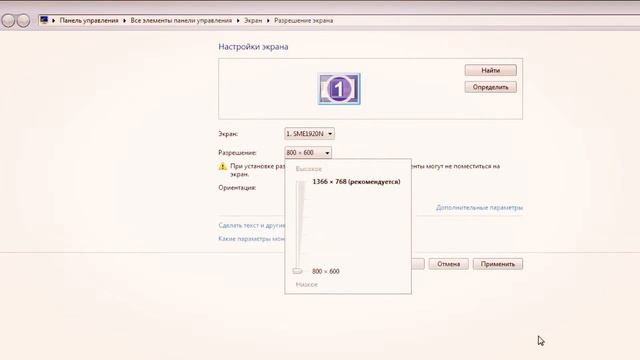Click the Применить button

click(x=498, y=264)
